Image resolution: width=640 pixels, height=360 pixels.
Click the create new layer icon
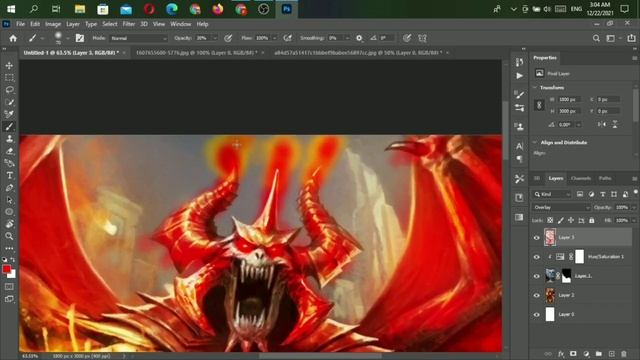click(611, 354)
